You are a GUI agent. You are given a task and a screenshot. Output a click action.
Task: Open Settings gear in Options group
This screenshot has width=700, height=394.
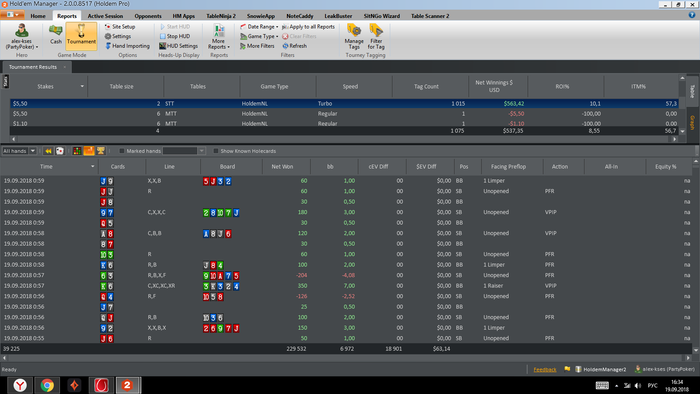118,36
